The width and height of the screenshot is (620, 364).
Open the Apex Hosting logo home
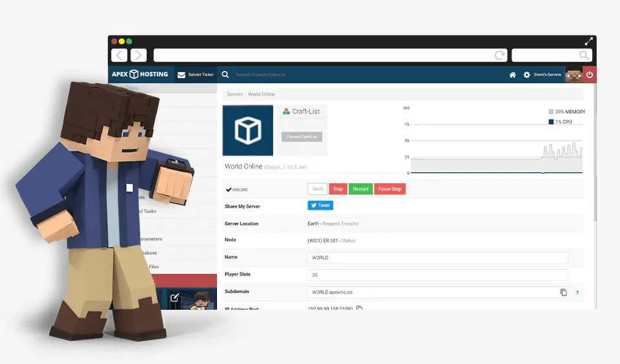(x=139, y=74)
